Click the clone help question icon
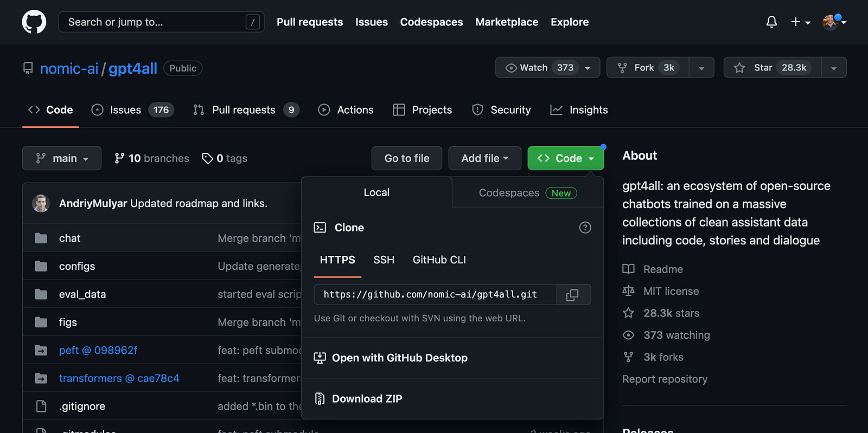Image resolution: width=868 pixels, height=433 pixels. pos(585,228)
